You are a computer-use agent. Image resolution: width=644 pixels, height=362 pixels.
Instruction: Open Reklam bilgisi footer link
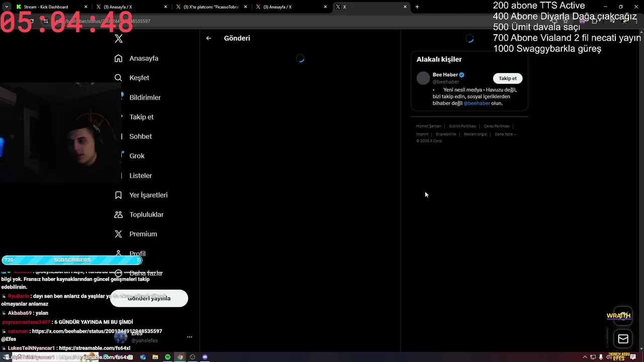475,134
